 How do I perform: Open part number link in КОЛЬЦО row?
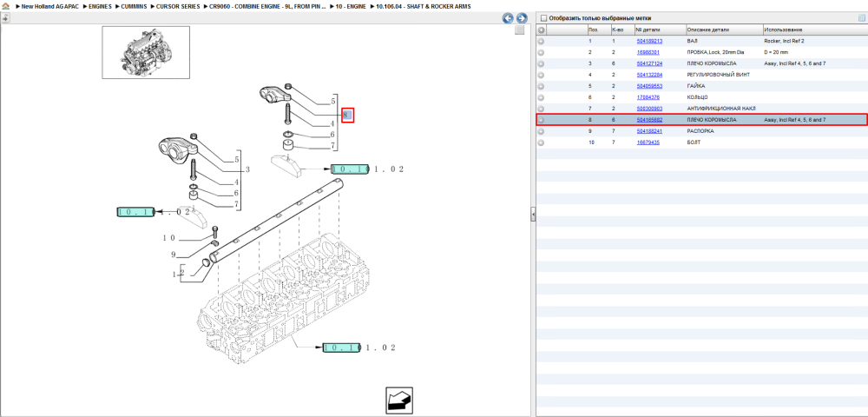click(x=648, y=97)
